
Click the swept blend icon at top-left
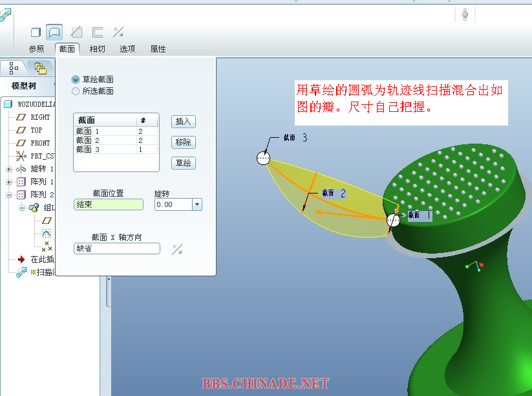tap(5, 15)
